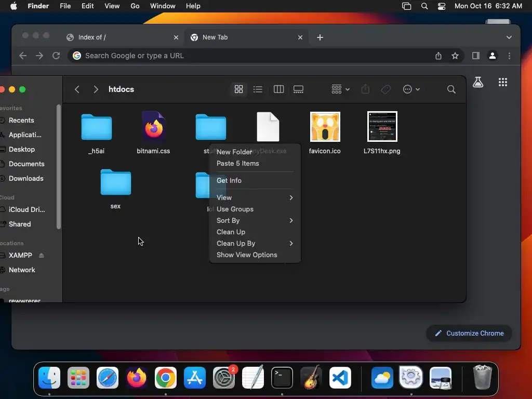
Task: Open App Store from the dock
Action: pos(195,378)
